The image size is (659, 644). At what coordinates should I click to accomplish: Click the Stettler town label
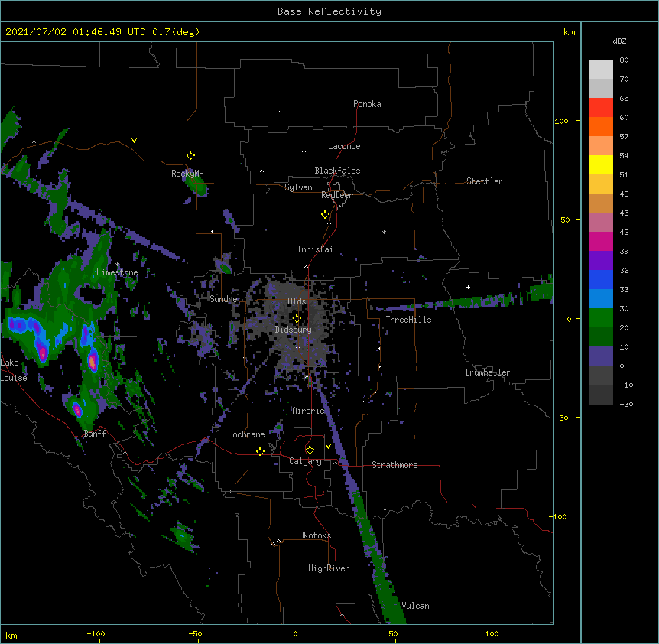click(x=485, y=181)
